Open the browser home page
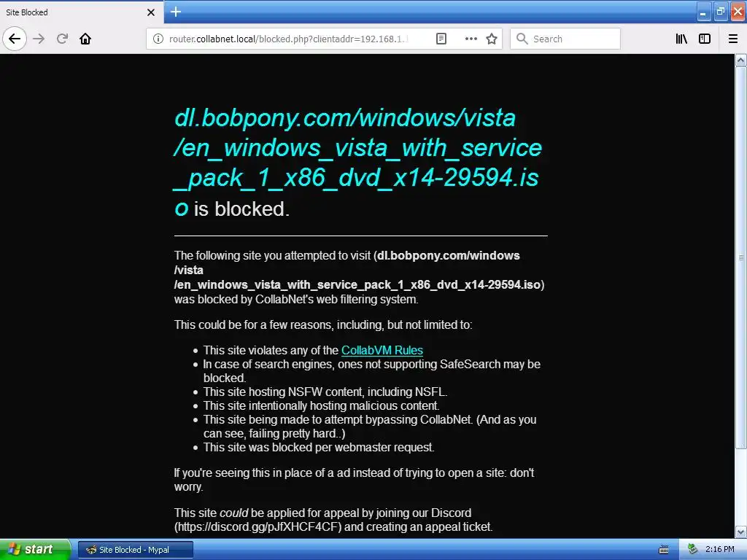Screen dimensions: 747x560 point(85,39)
